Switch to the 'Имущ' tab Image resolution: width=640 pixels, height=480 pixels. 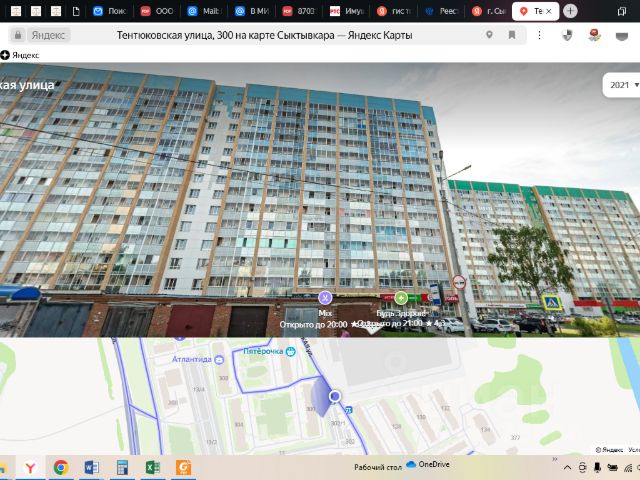(347, 11)
